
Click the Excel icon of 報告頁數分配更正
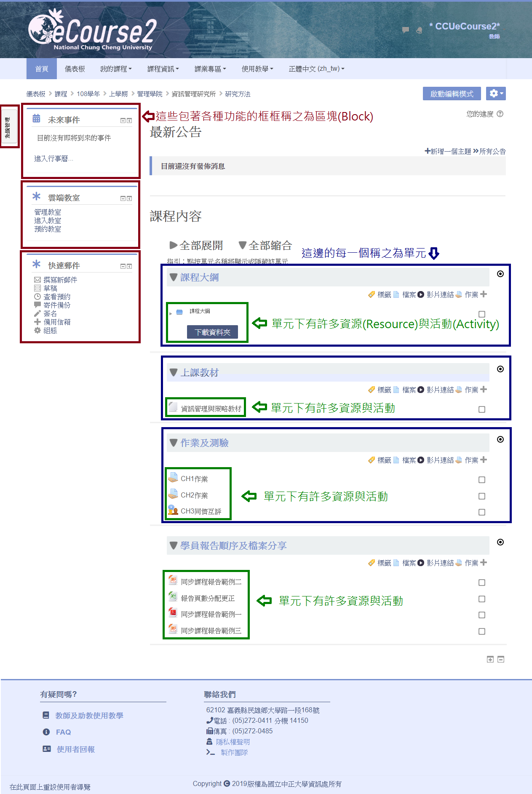[173, 596]
